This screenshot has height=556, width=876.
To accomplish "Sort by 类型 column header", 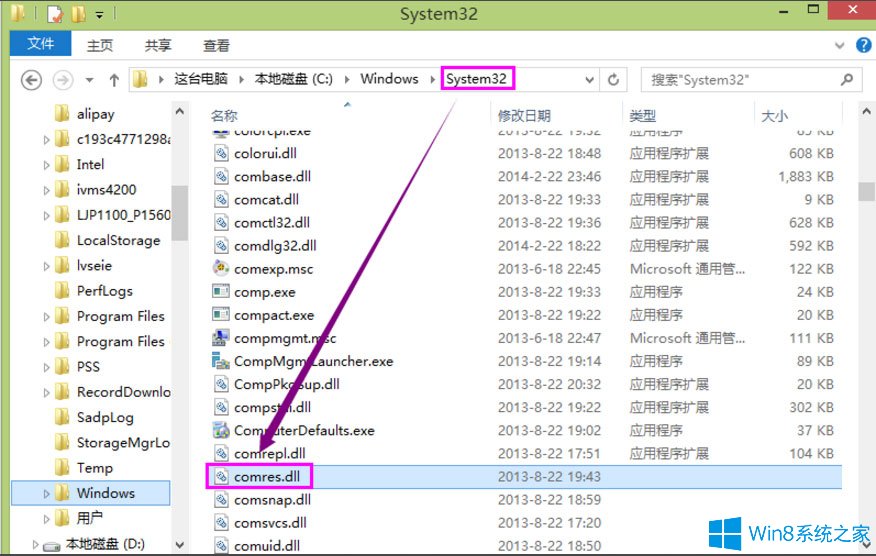I will click(642, 116).
